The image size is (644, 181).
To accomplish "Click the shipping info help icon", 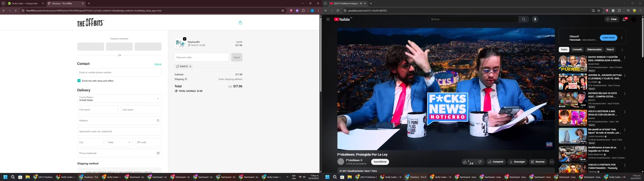I will click(x=186, y=79).
